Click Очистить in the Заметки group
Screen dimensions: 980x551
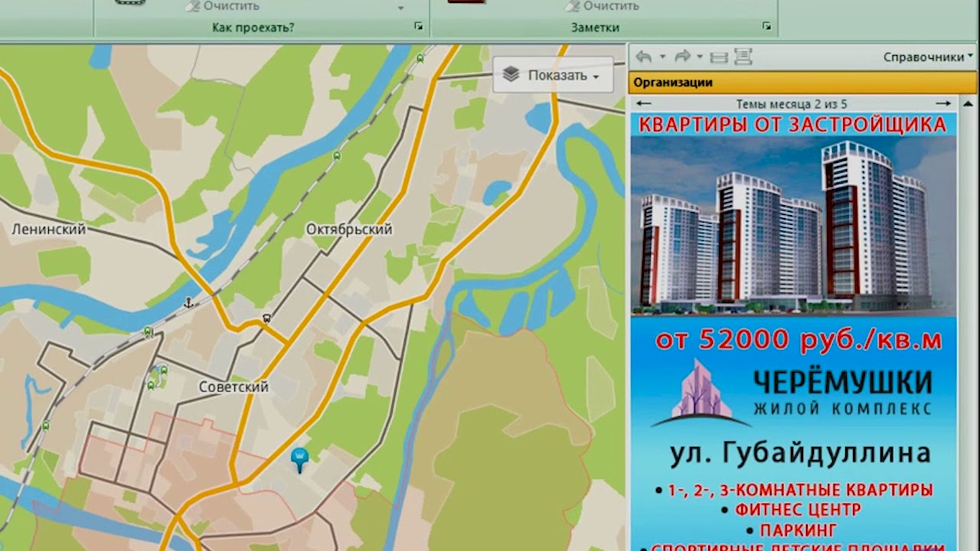click(602, 6)
